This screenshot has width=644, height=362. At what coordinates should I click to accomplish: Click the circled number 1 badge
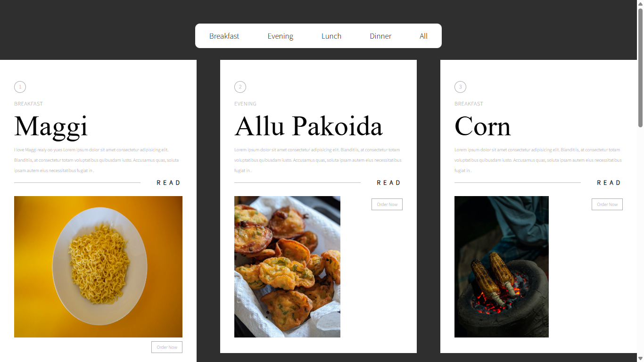click(20, 87)
